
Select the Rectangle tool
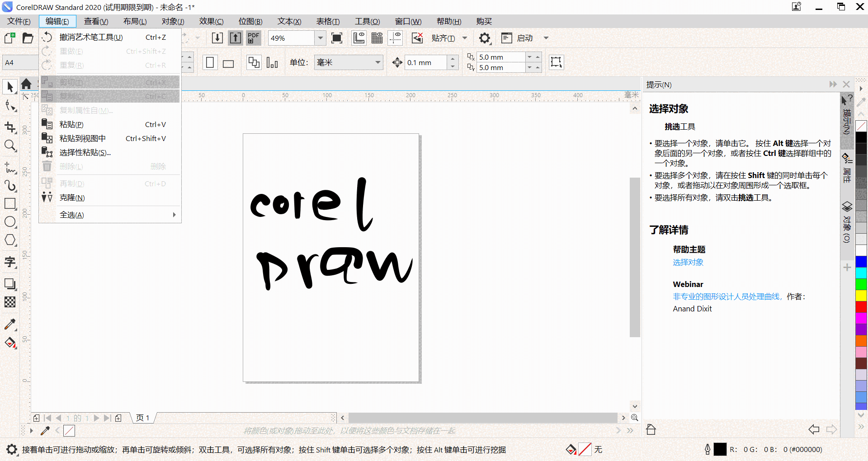pos(10,204)
